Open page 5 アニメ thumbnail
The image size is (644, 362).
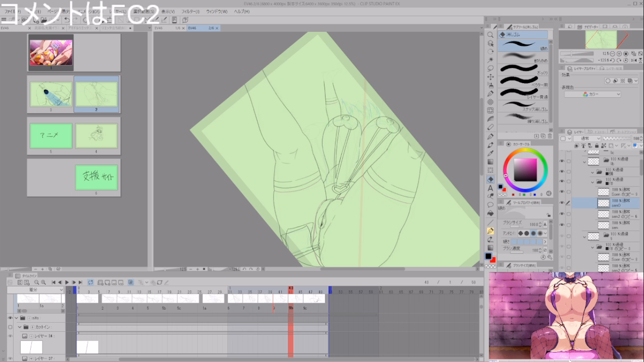click(x=51, y=136)
